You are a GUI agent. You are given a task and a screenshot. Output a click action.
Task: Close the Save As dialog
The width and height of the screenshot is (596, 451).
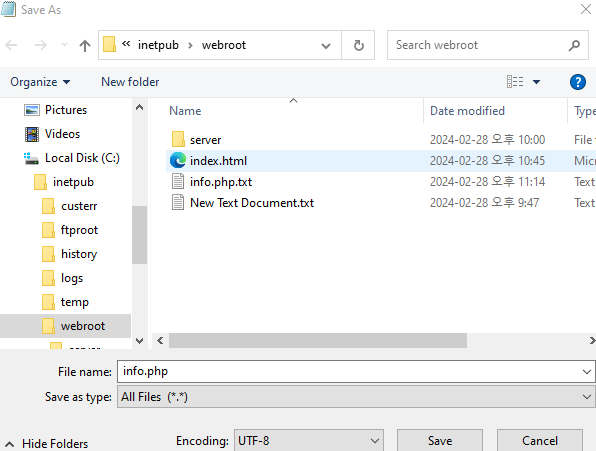pos(586,9)
